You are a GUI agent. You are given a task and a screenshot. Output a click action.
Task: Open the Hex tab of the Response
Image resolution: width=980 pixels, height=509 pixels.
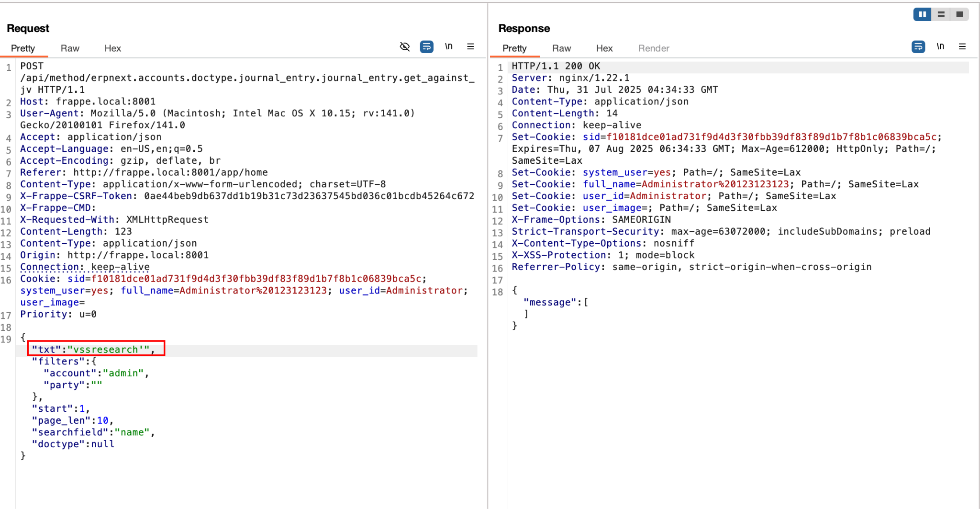[604, 48]
